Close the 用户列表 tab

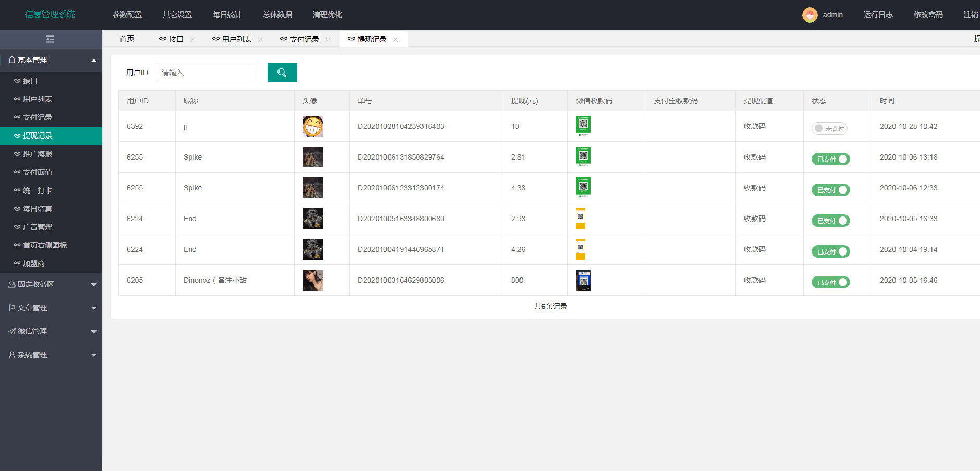(x=260, y=39)
